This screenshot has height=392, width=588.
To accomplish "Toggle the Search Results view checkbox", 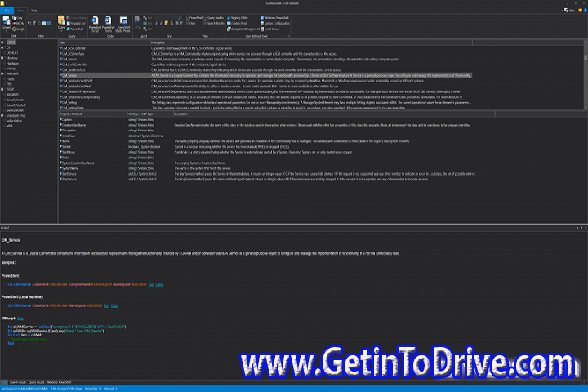I will pos(214,23).
